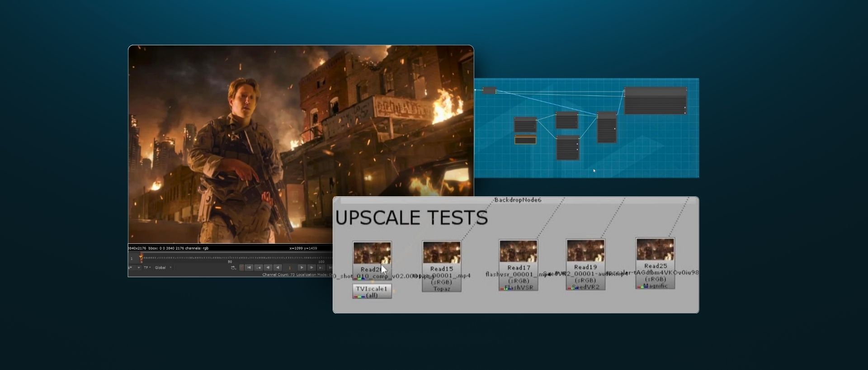This screenshot has width=868, height=370.
Task: Open the TF timeline display dropdown
Action: [147, 268]
